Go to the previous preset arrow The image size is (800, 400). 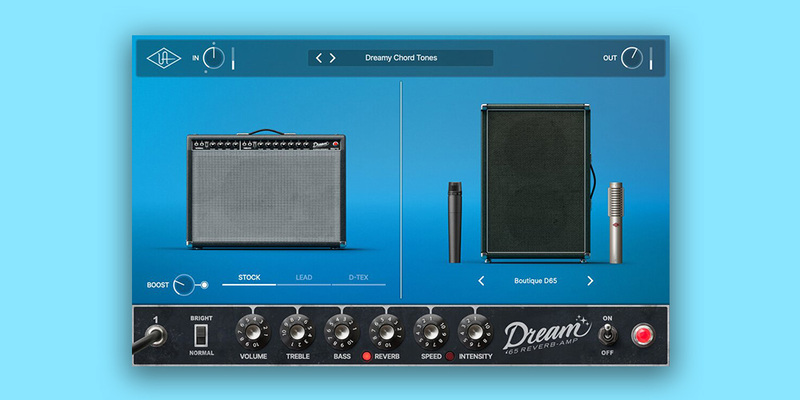(319, 58)
